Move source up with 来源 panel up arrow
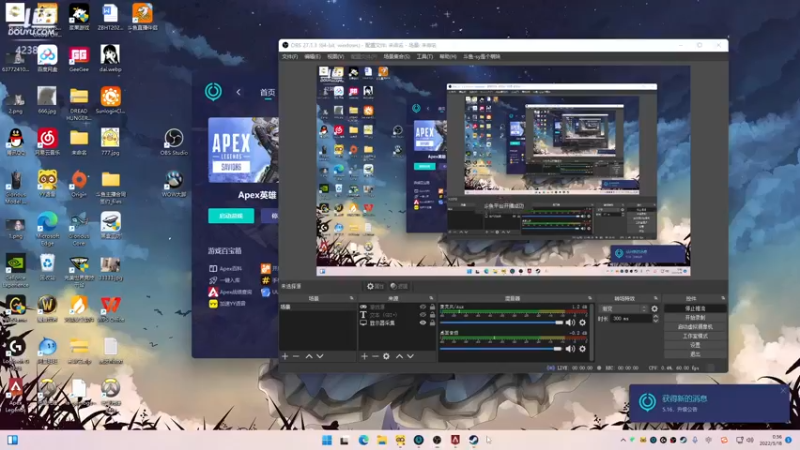 tap(399, 356)
